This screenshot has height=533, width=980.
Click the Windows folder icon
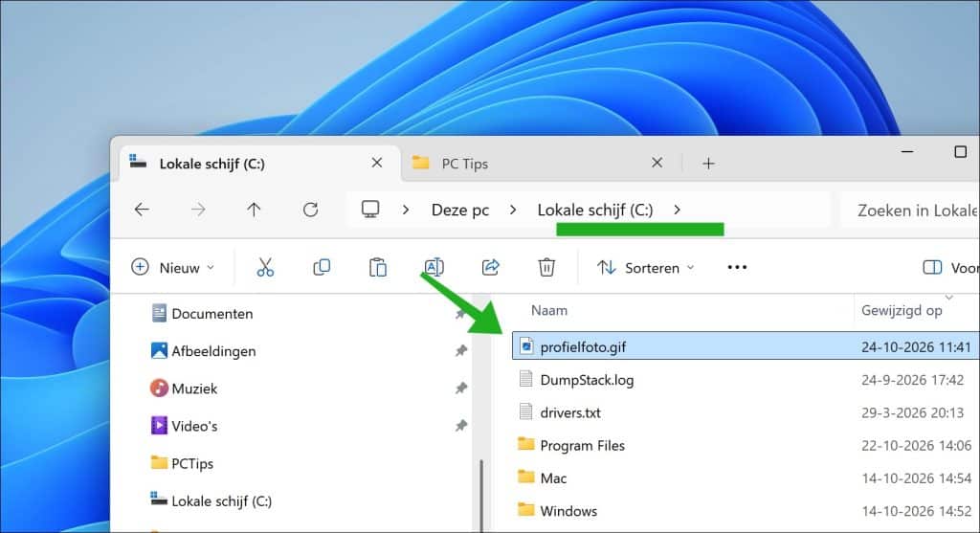pyautogui.click(x=526, y=510)
